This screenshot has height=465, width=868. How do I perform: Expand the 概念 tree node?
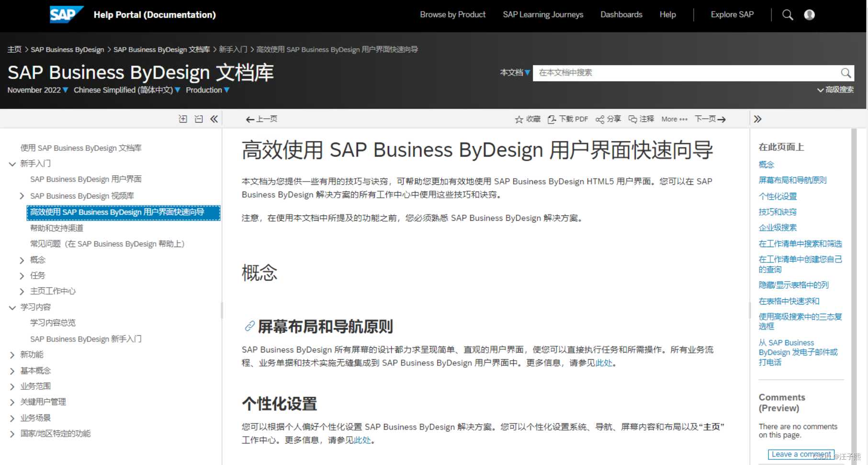(x=22, y=260)
